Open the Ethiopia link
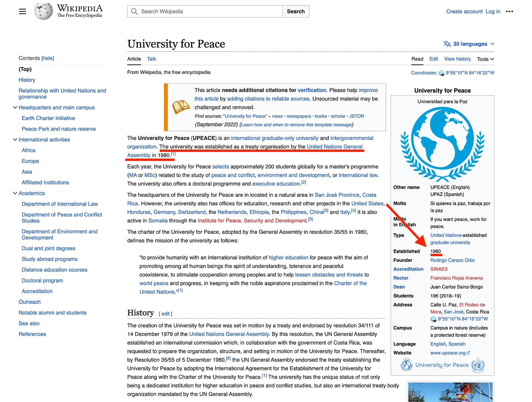Image resolution: width=532 pixels, height=402 pixels. (259, 212)
